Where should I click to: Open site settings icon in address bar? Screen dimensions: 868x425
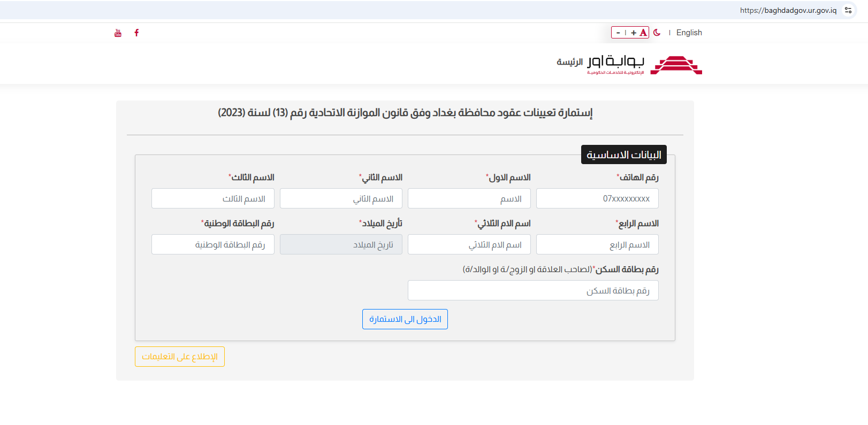coord(848,10)
